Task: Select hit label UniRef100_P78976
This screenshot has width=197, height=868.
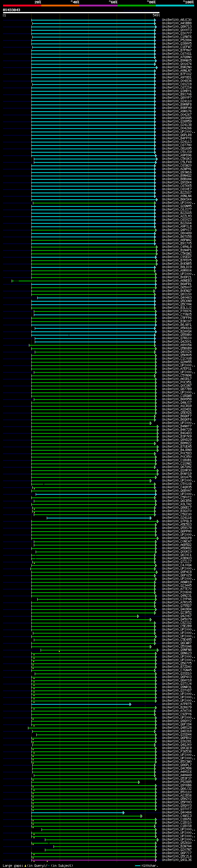Action: click(177, 311)
